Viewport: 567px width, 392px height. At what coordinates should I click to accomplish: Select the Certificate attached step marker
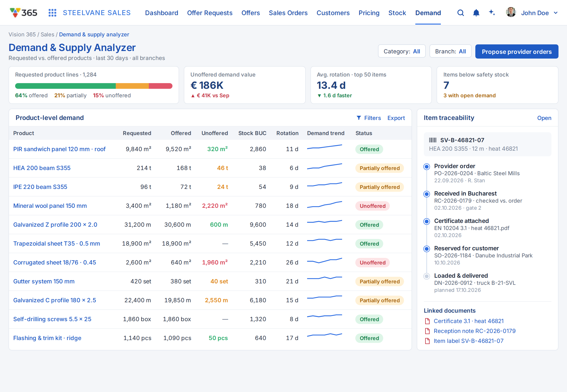(x=427, y=222)
